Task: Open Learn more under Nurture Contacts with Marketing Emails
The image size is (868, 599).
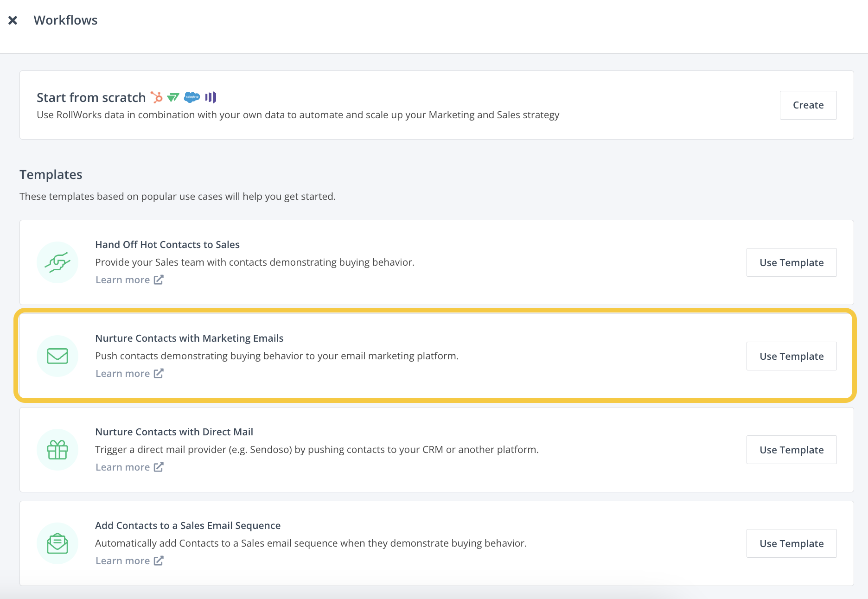Action: pyautogui.click(x=129, y=374)
